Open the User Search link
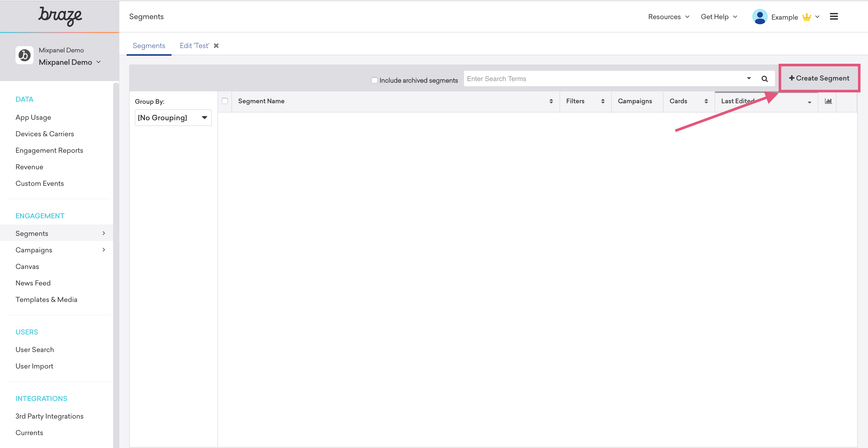 point(35,349)
